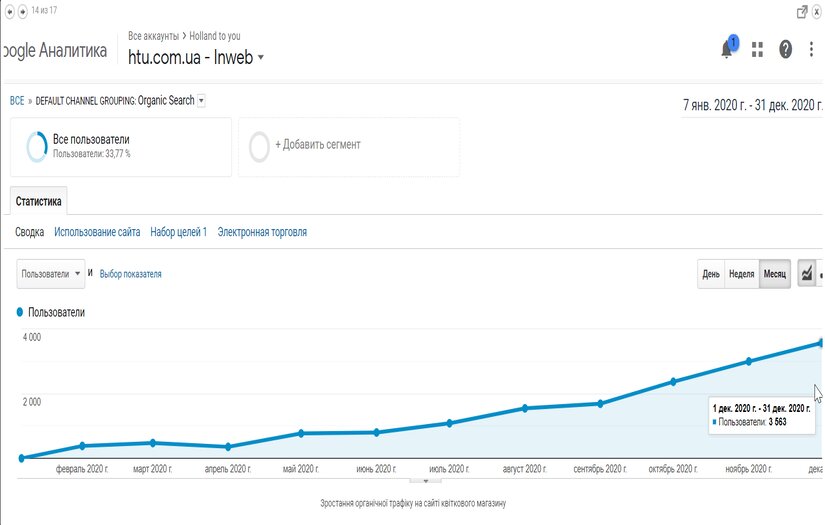Set chart granularity to Месяц
This screenshot has height=525, width=825.
point(775,274)
